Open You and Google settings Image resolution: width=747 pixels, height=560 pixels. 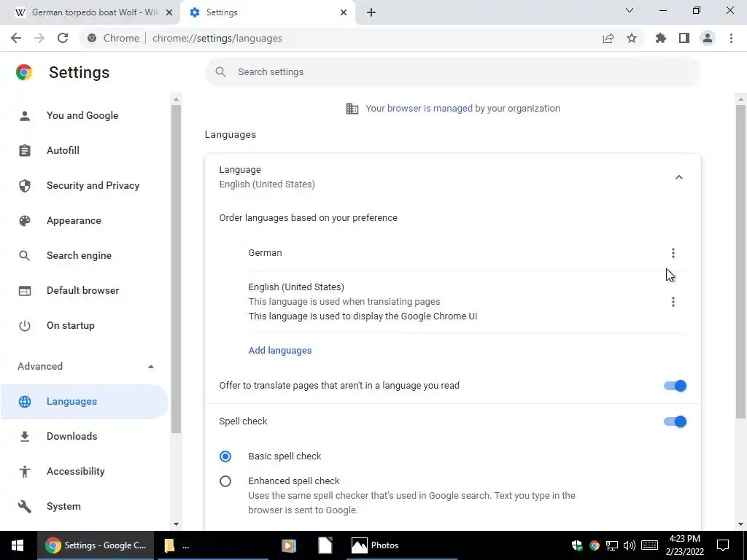82,115
